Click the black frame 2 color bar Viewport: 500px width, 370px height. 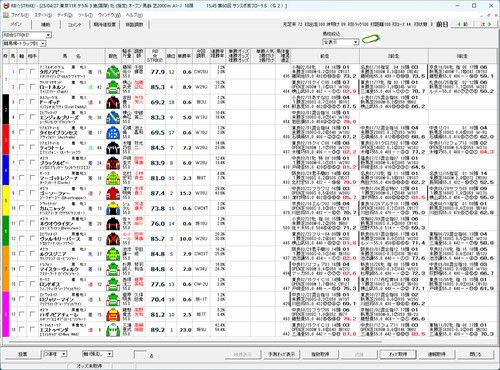tap(5, 109)
